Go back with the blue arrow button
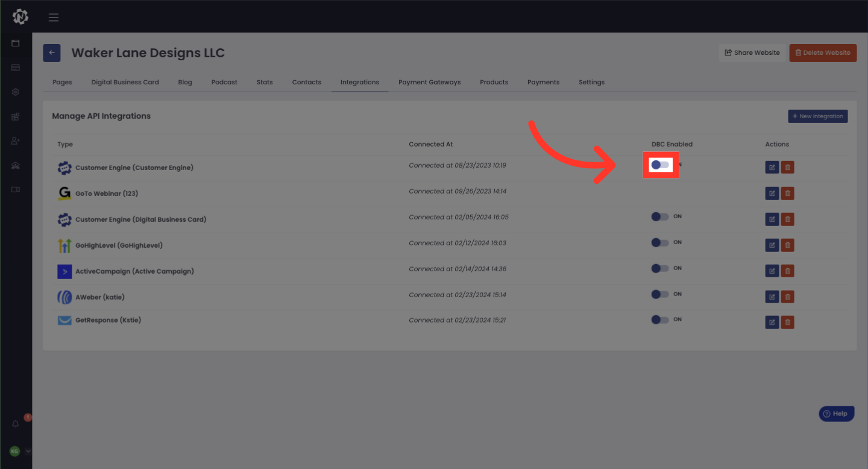Image resolution: width=868 pixels, height=469 pixels. tap(52, 53)
